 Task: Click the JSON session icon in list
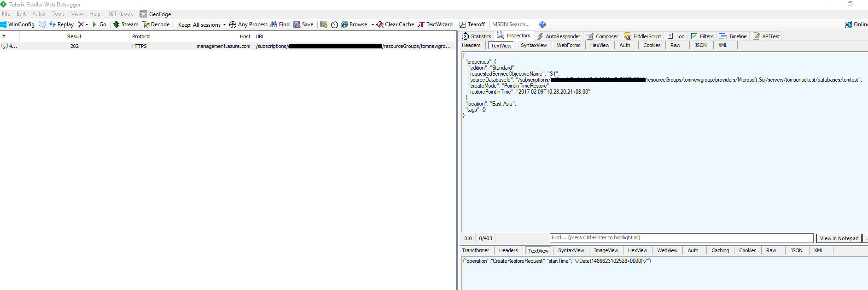tap(4, 46)
